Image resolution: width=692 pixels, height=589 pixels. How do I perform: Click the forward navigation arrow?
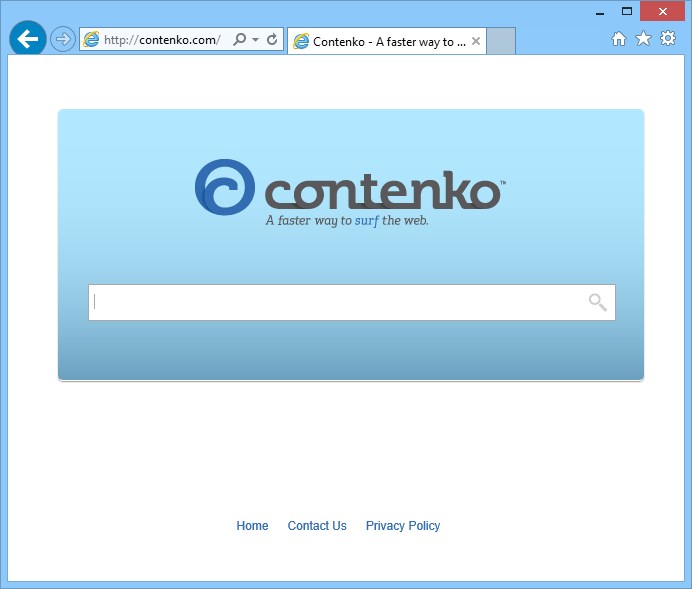(63, 39)
